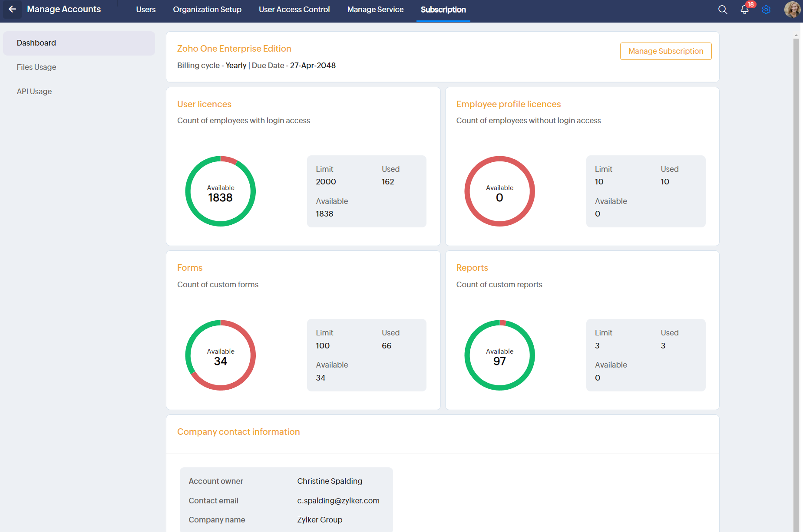
Task: Open notifications bell with 18 badge
Action: pyautogui.click(x=744, y=10)
